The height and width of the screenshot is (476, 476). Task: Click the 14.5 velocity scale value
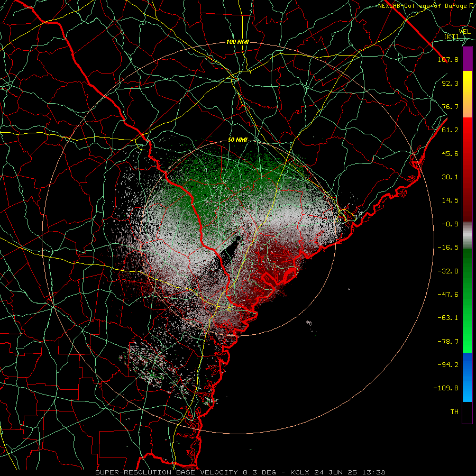pyautogui.click(x=450, y=200)
